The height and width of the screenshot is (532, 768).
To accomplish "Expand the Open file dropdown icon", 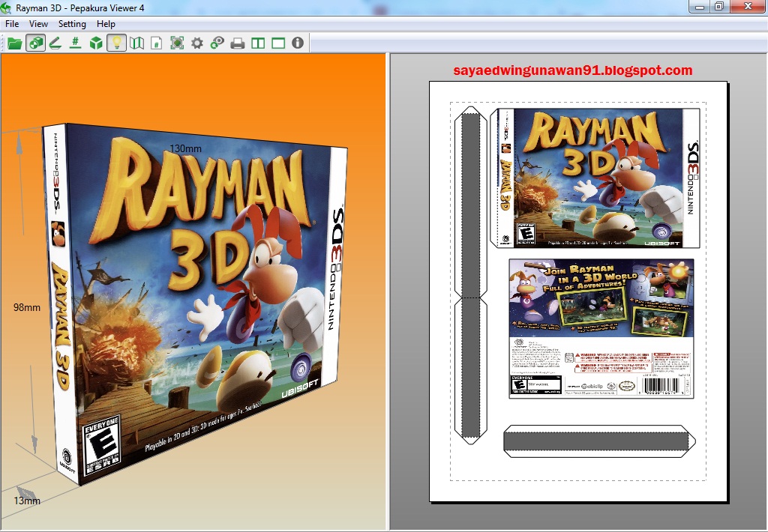I will [15, 43].
